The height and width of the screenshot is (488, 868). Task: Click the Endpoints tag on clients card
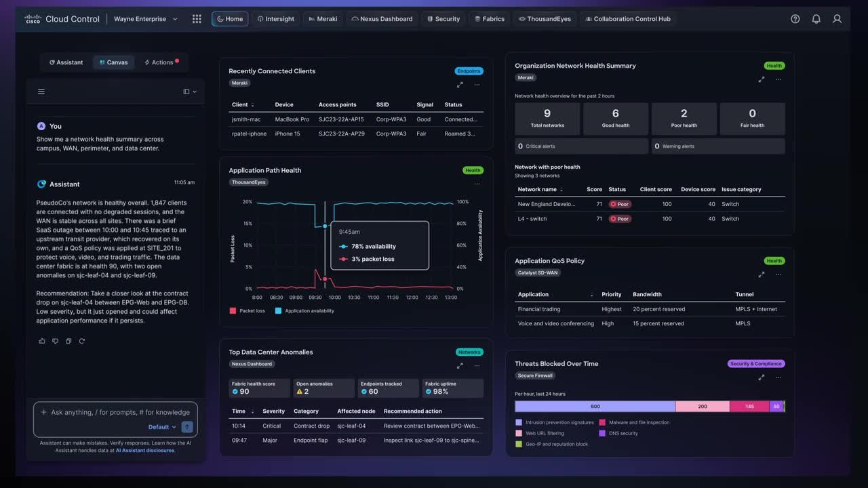469,71
